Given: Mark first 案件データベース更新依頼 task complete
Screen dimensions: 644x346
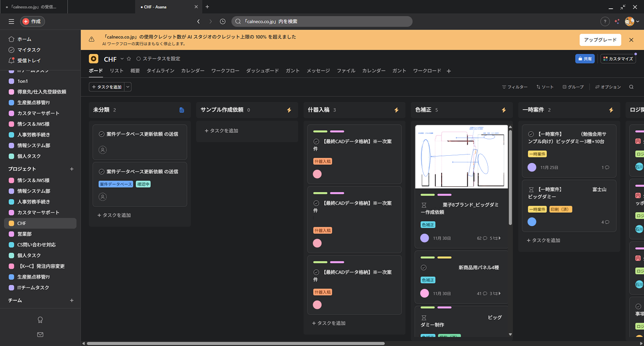Looking at the screenshot, I should 102,134.
